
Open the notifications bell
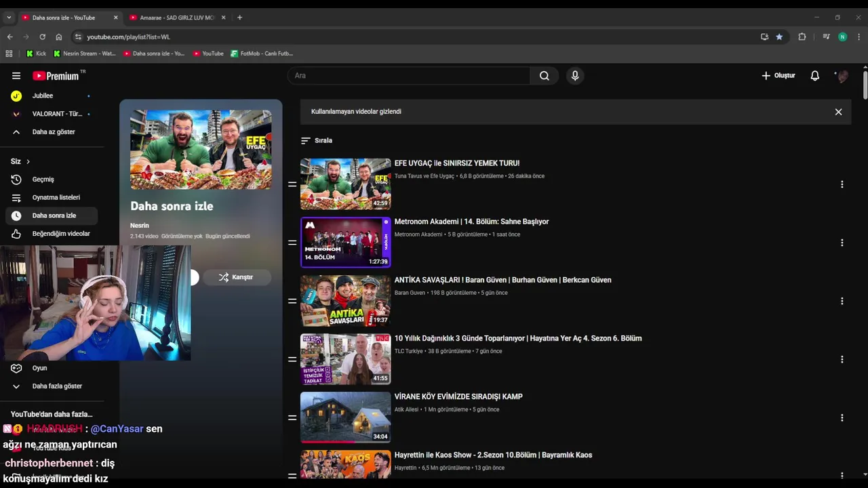[x=815, y=76]
